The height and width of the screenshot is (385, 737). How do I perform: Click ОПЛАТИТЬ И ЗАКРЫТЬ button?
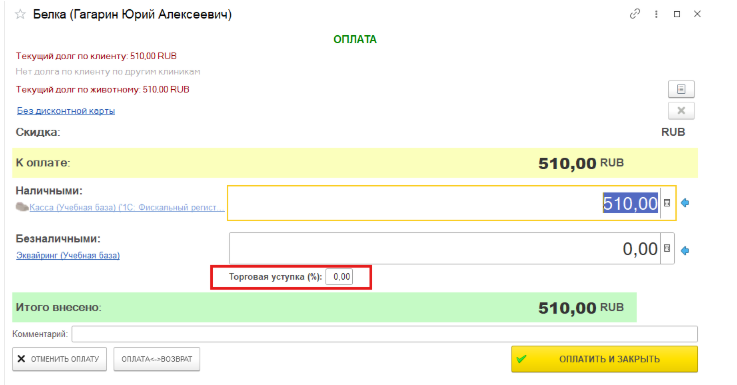coord(604,359)
